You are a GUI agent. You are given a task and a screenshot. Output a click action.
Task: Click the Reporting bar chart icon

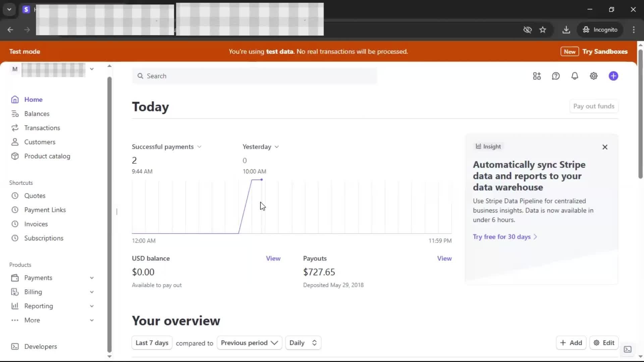click(15, 306)
